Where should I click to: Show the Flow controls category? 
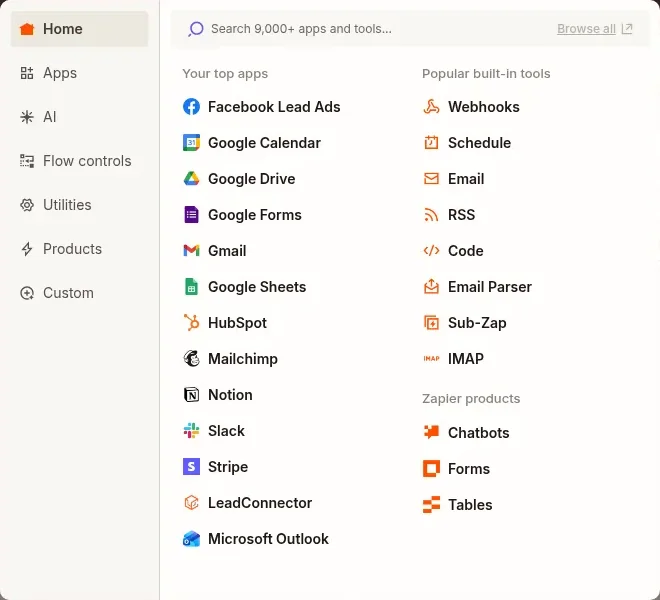tap(80, 161)
